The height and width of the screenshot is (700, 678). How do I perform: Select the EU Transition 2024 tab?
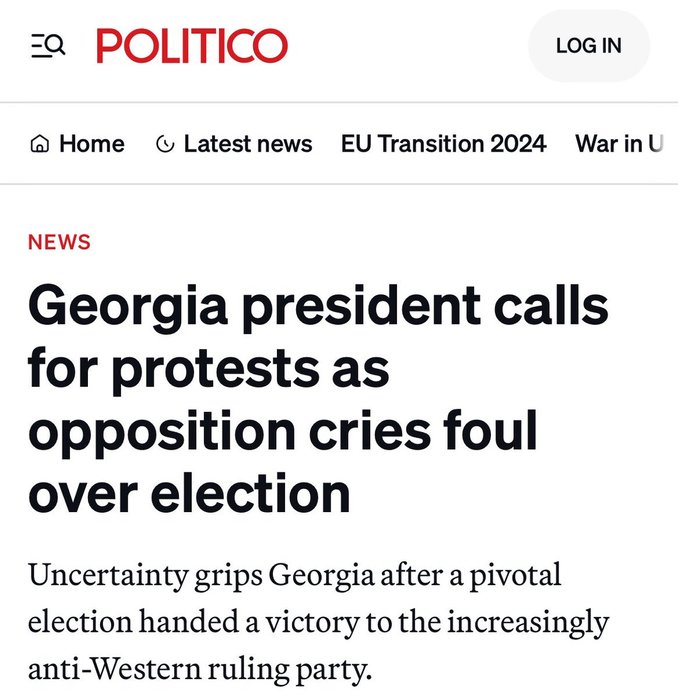(x=443, y=144)
